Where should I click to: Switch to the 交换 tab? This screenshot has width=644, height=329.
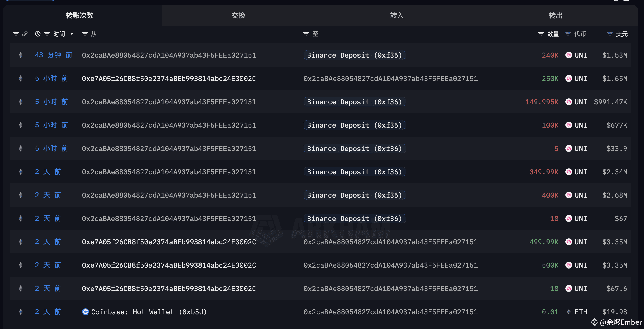238,16
